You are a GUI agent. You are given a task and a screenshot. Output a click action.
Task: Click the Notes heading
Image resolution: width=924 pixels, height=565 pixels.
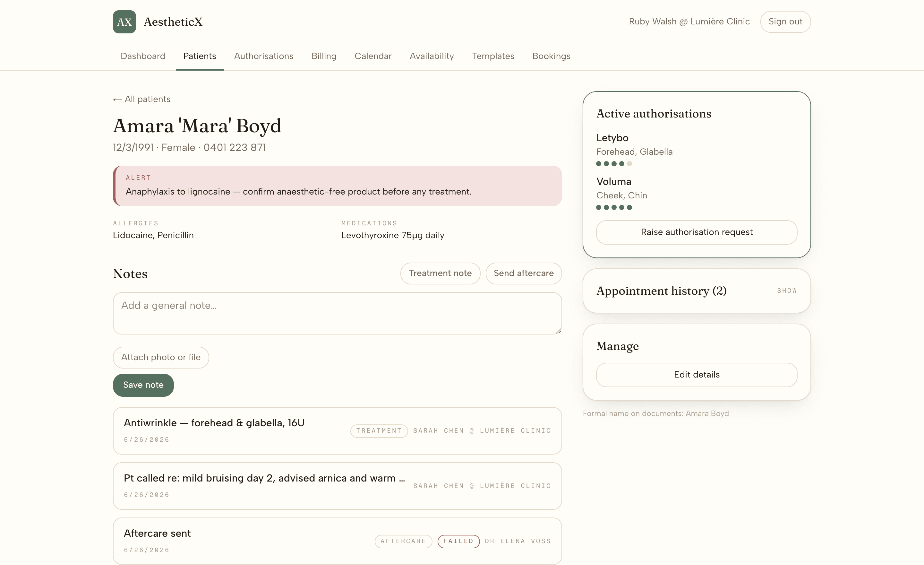(x=130, y=274)
